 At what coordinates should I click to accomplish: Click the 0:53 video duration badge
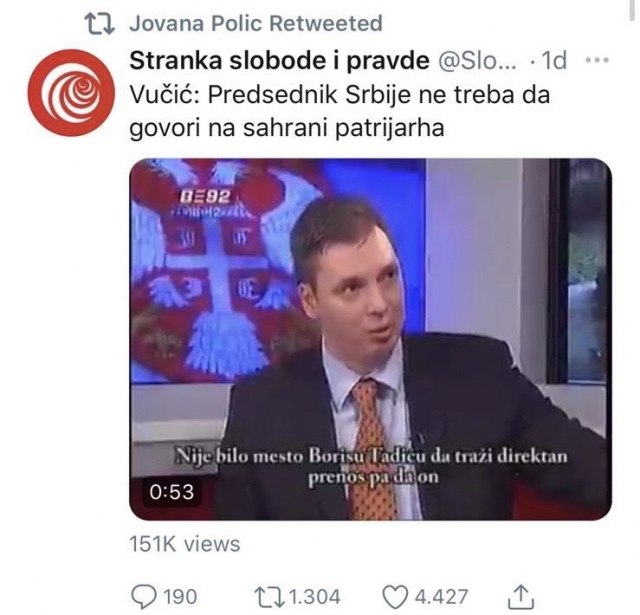pos(171,492)
